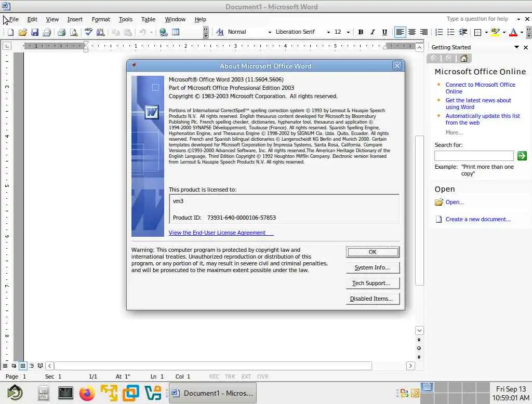
Task: Expand the highlight color dropdown arrow
Action: (504, 32)
